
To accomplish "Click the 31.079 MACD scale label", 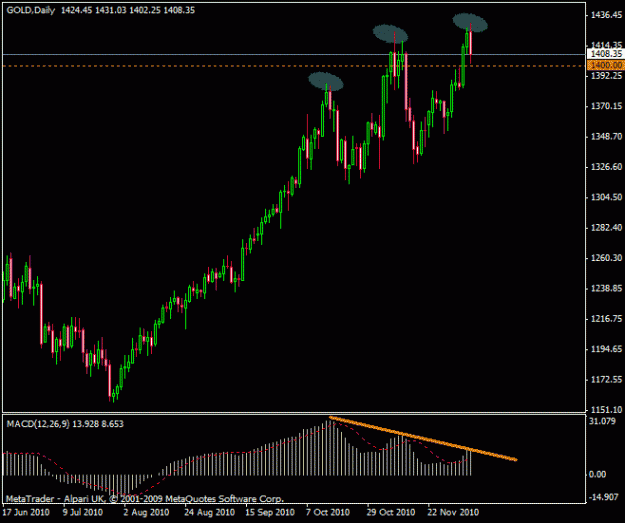I will coord(602,421).
